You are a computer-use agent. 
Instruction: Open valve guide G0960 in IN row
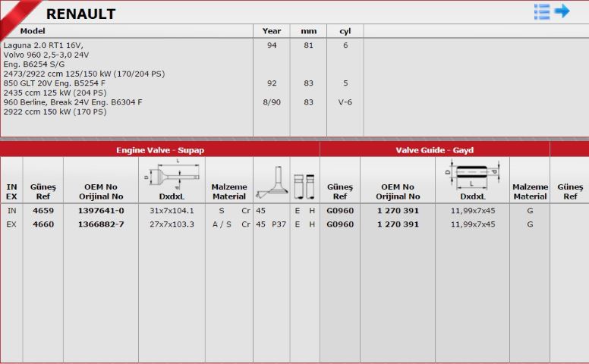pos(340,211)
